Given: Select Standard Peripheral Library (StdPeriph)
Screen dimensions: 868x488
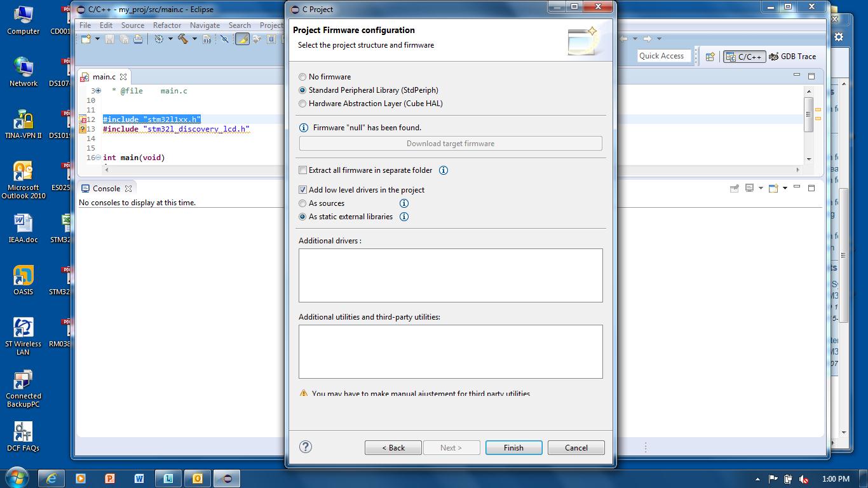Looking at the screenshot, I should click(369, 90).
